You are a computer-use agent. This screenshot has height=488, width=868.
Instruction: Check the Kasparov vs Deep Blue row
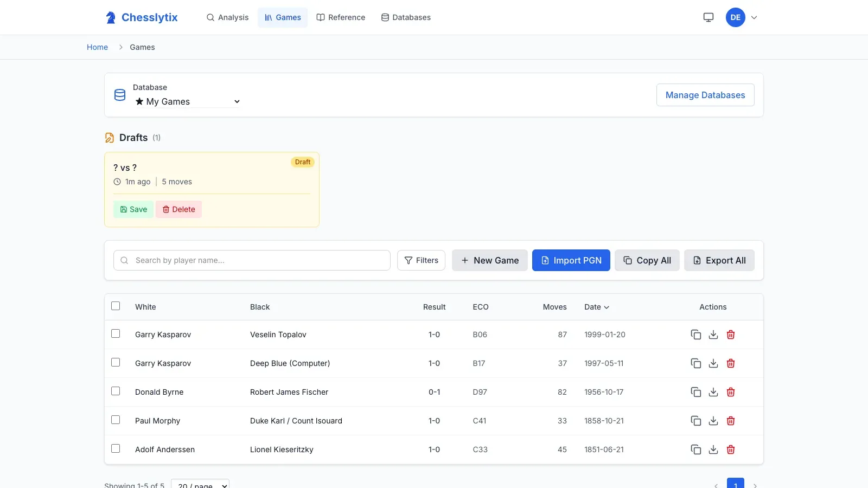pyautogui.click(x=116, y=362)
